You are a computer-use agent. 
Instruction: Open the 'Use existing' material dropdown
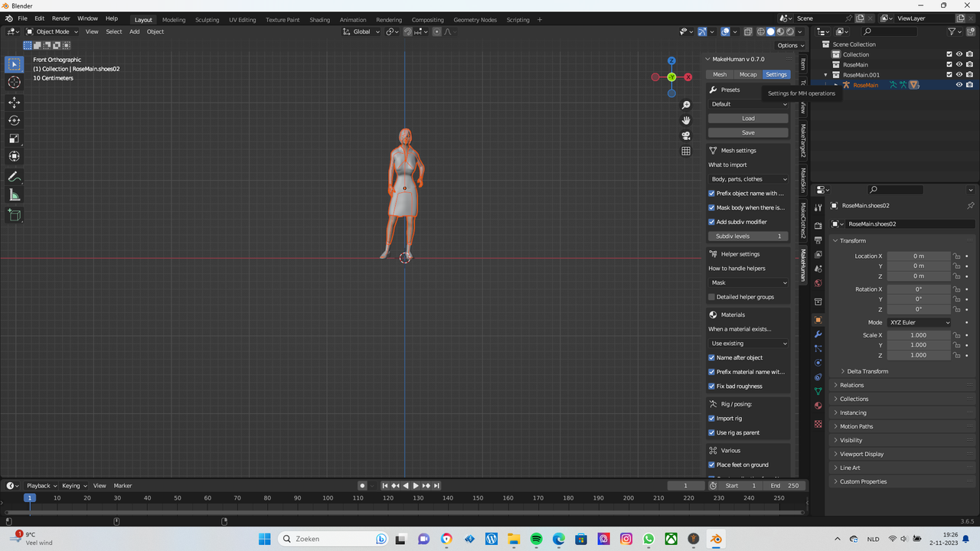748,344
